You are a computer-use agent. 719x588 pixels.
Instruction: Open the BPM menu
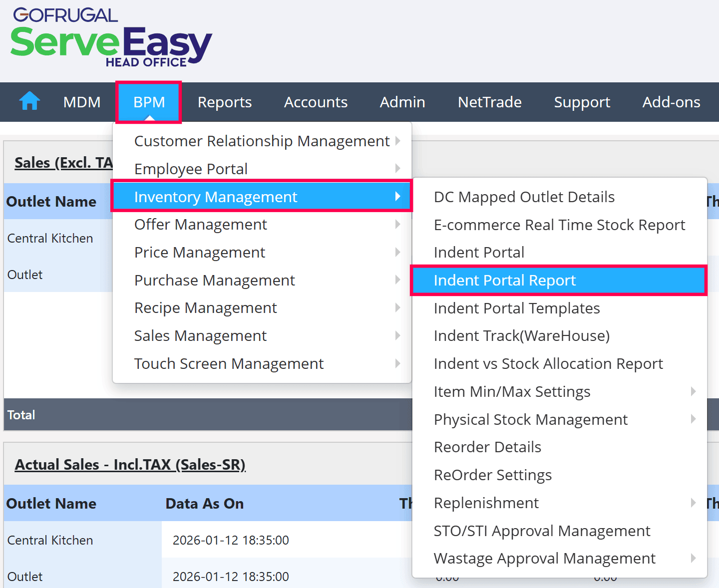[149, 102]
